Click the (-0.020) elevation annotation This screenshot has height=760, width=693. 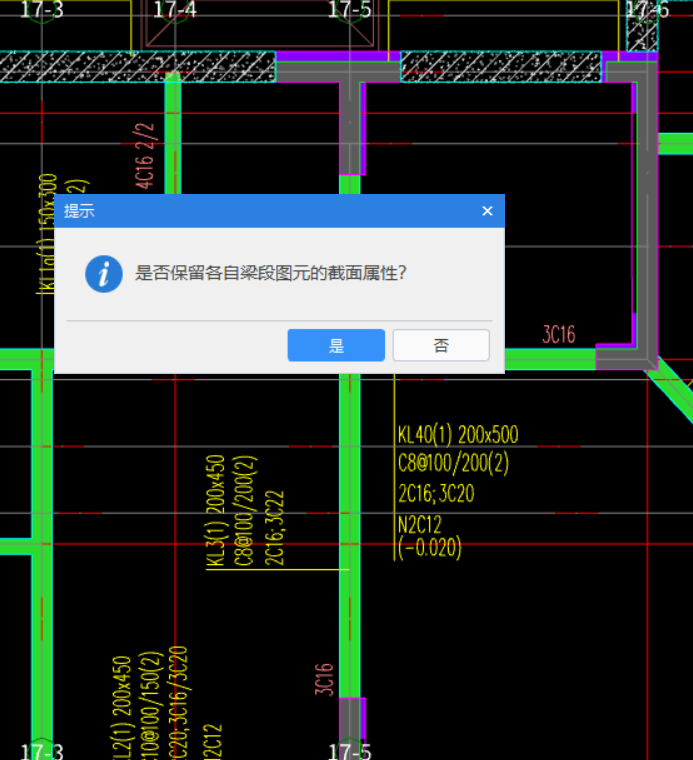point(430,547)
